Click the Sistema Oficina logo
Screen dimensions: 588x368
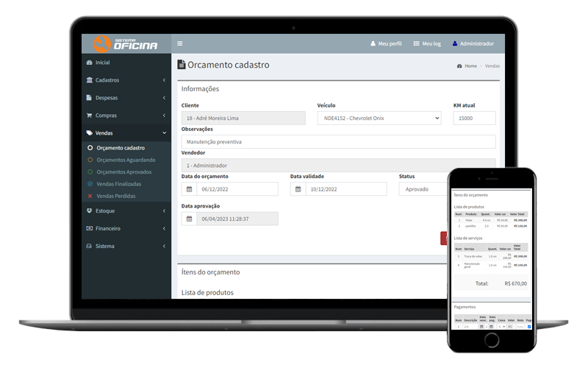coord(126,43)
